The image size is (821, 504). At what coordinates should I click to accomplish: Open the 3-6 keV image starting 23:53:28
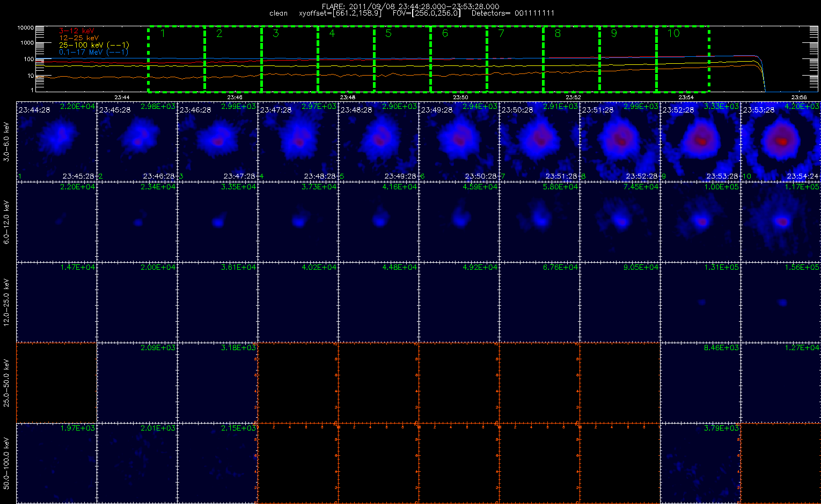(x=781, y=141)
